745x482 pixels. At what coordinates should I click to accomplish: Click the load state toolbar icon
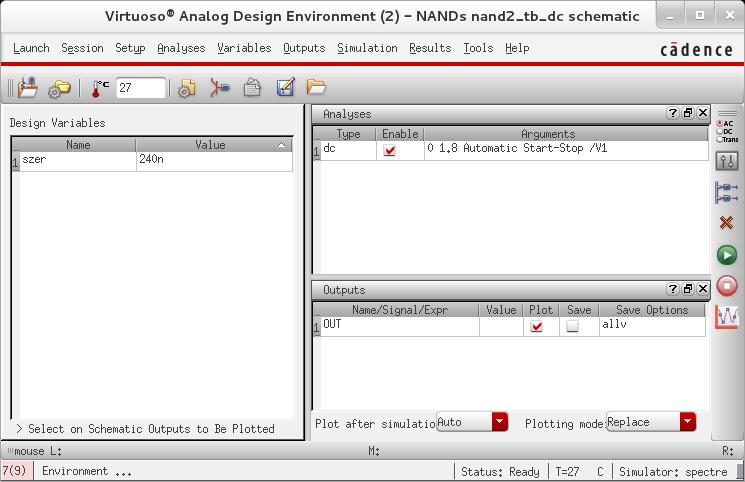(x=28, y=87)
